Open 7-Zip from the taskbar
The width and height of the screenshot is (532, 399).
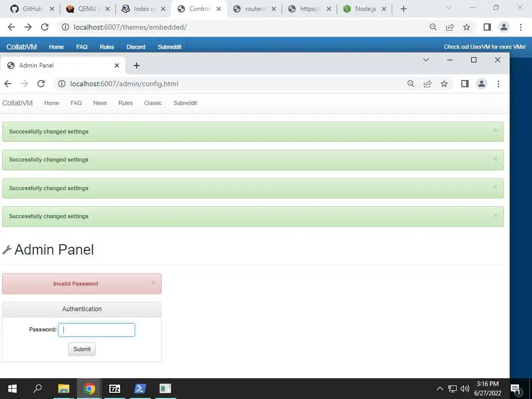pyautogui.click(x=115, y=389)
